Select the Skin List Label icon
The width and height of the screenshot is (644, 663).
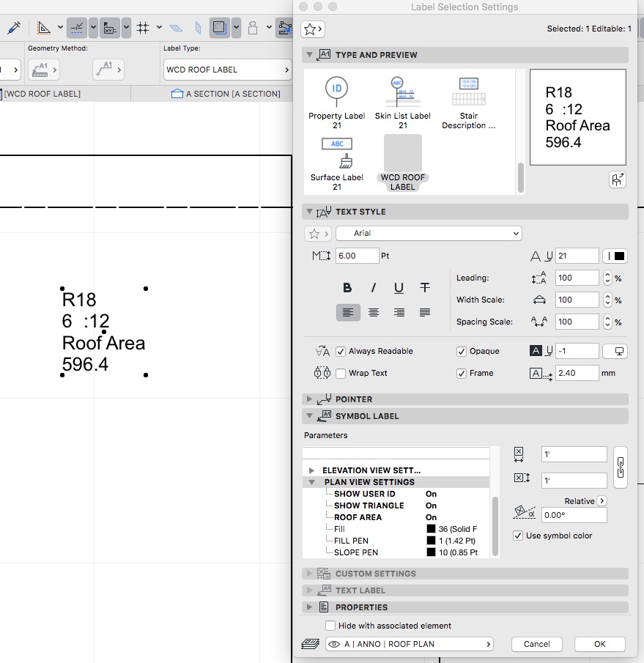tap(402, 92)
